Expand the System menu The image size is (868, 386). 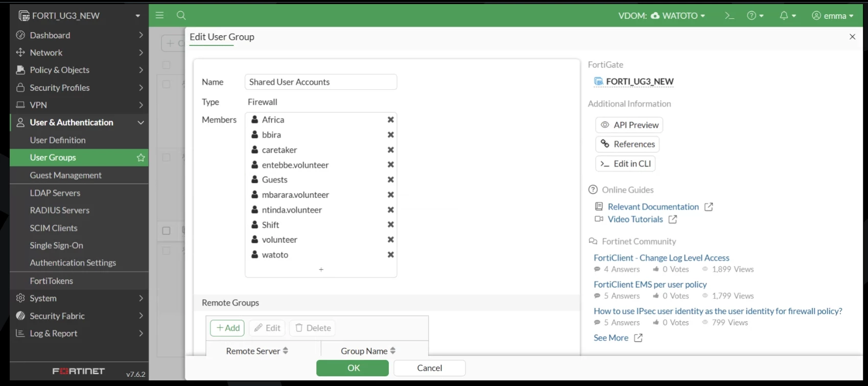79,298
